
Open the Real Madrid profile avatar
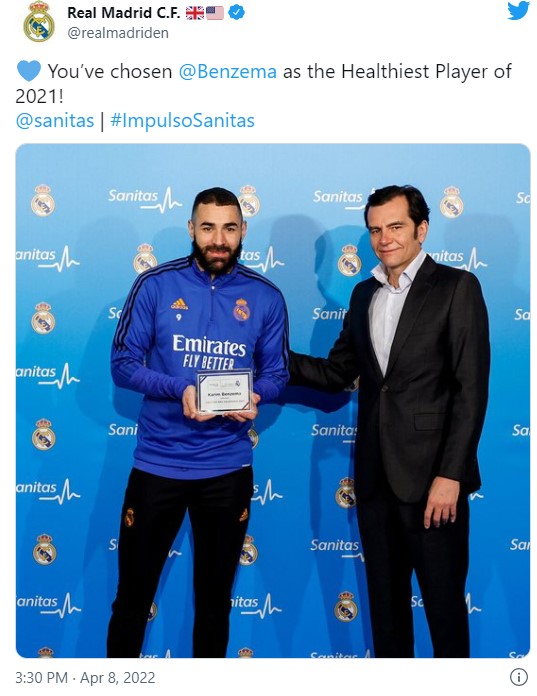coord(39,22)
